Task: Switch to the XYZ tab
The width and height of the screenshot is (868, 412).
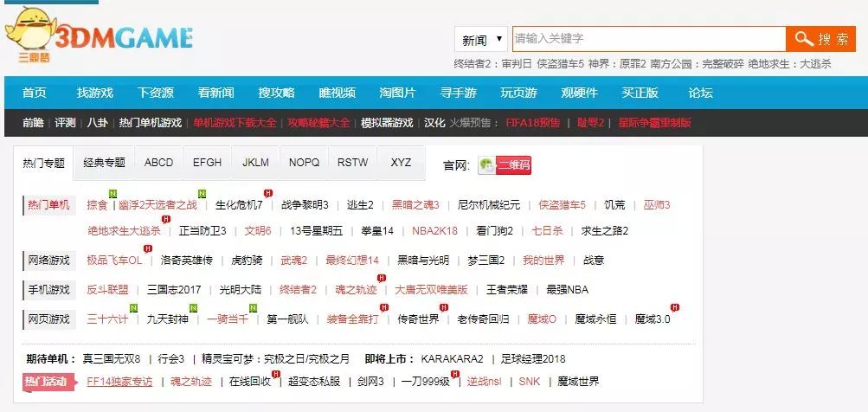Action: pyautogui.click(x=401, y=163)
